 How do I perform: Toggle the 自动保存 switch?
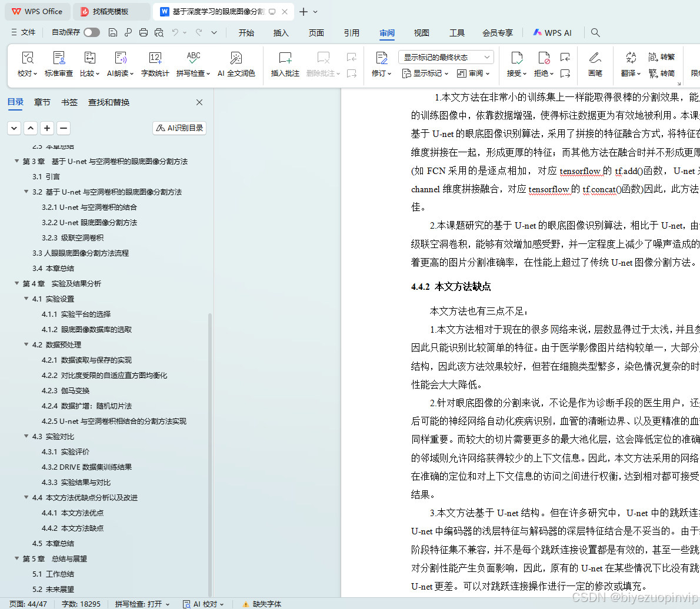click(92, 32)
